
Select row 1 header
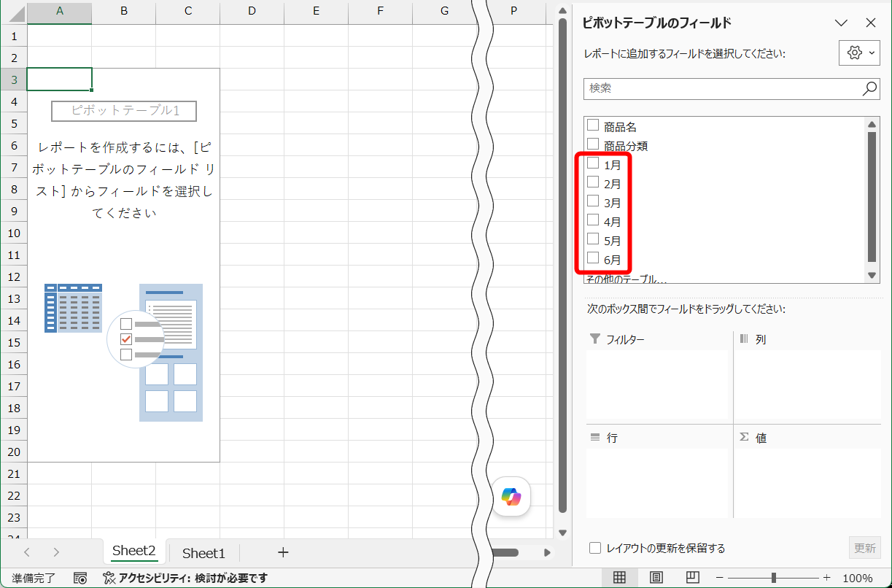(x=14, y=36)
